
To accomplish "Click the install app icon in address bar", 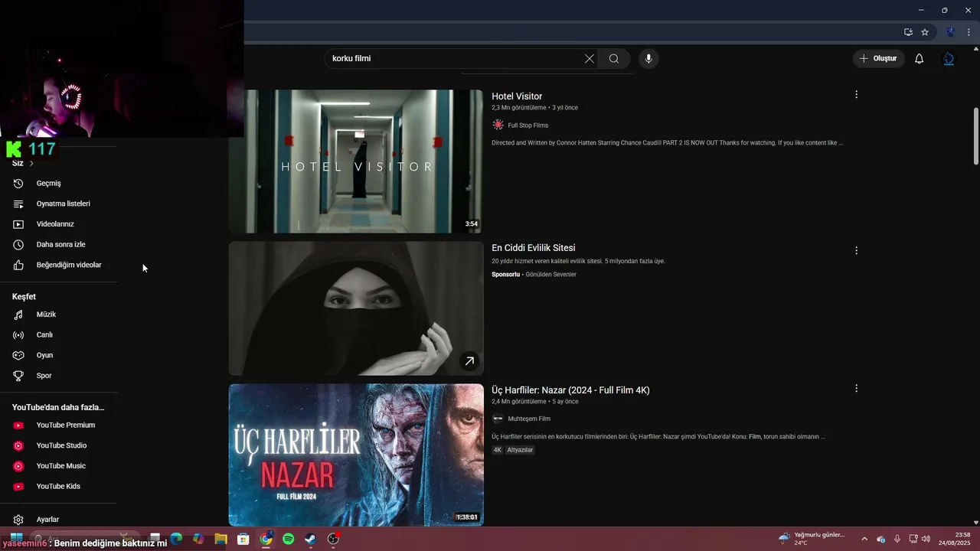I will (908, 32).
